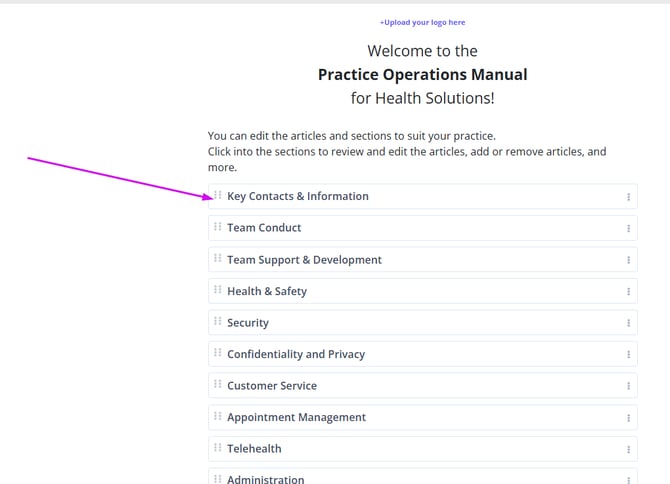Click drag handle beside Key Contacts & Information
This screenshot has height=484, width=670.
pos(218,196)
